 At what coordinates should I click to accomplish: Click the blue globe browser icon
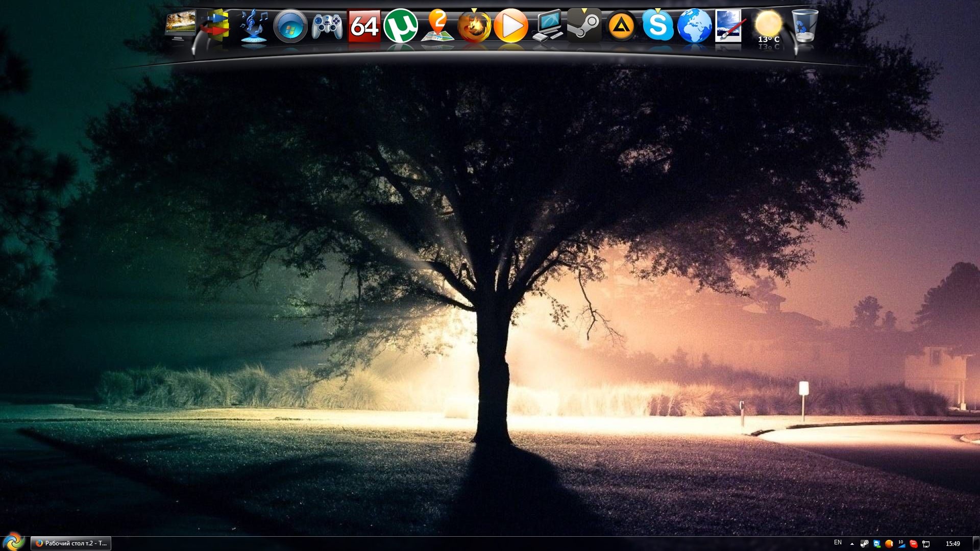pos(695,26)
